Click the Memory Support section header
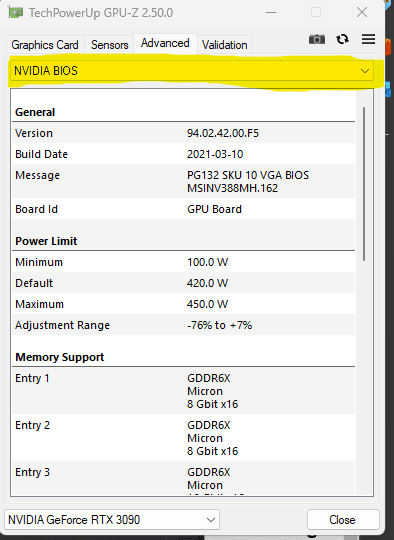The image size is (394, 540). [x=60, y=357]
